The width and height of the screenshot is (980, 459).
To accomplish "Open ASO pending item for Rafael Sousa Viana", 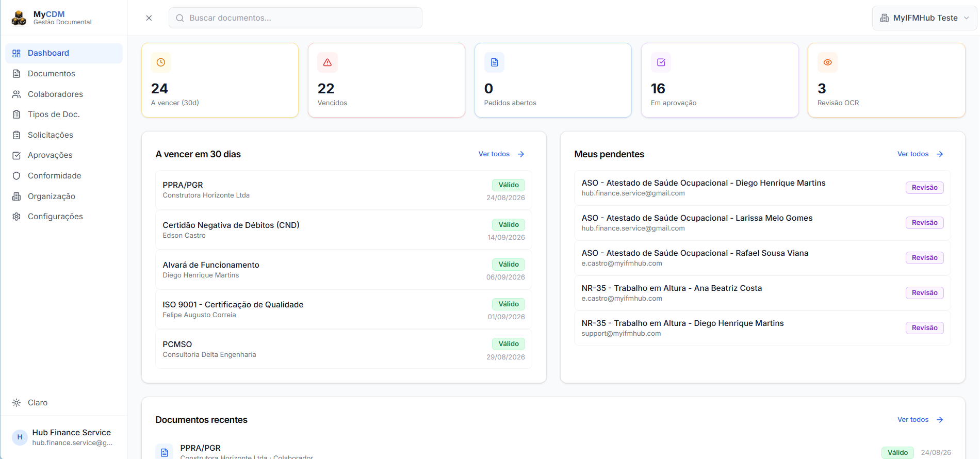I will (762, 258).
